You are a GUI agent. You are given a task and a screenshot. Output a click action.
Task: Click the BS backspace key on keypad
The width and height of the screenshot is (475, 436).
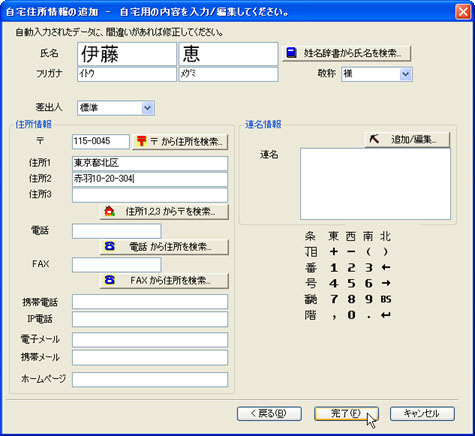coord(386,299)
